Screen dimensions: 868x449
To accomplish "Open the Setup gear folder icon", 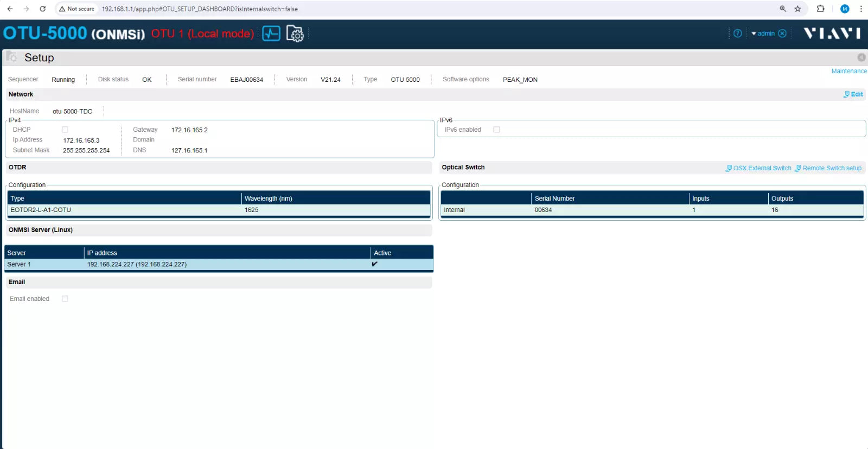I will click(295, 34).
